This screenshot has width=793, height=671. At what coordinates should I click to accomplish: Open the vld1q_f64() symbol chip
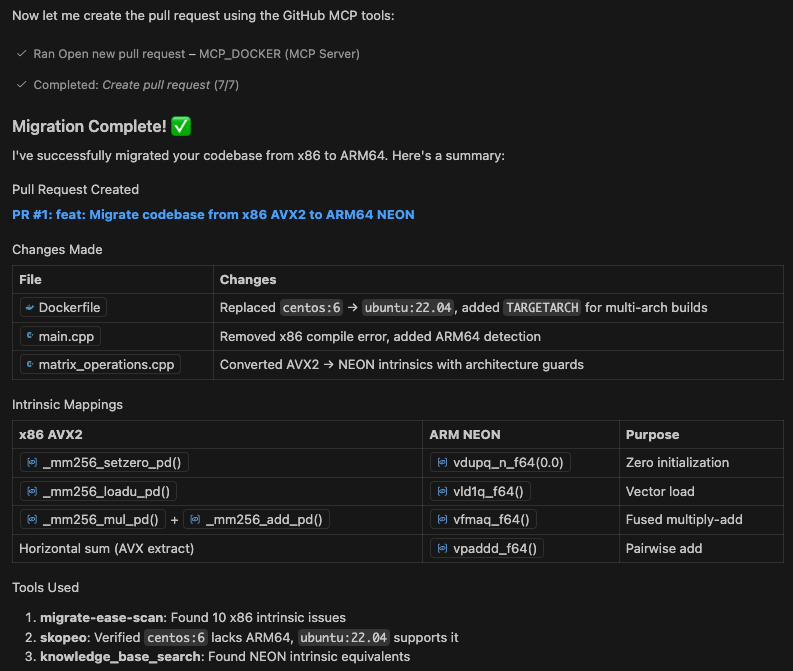(x=480, y=491)
